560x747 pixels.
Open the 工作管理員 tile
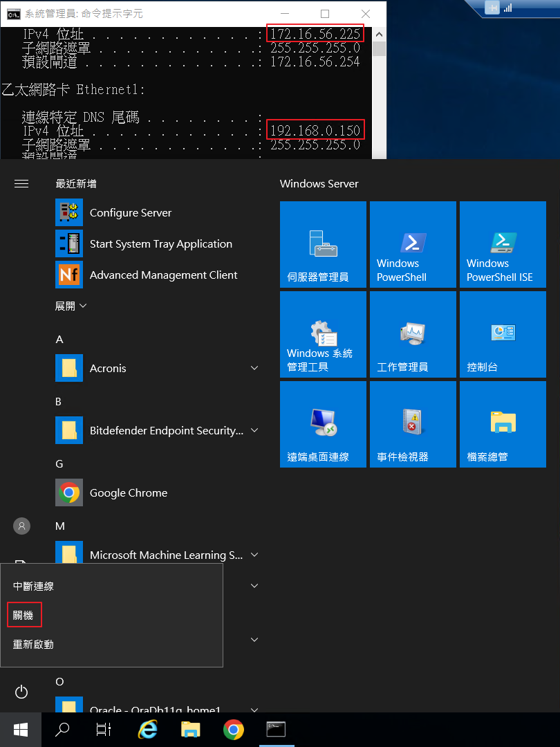[413, 335]
